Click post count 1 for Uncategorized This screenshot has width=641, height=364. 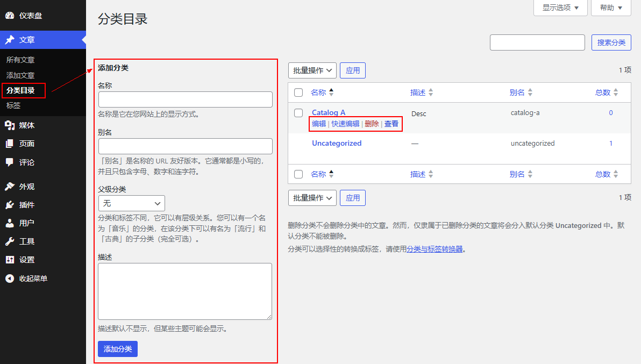(x=611, y=144)
